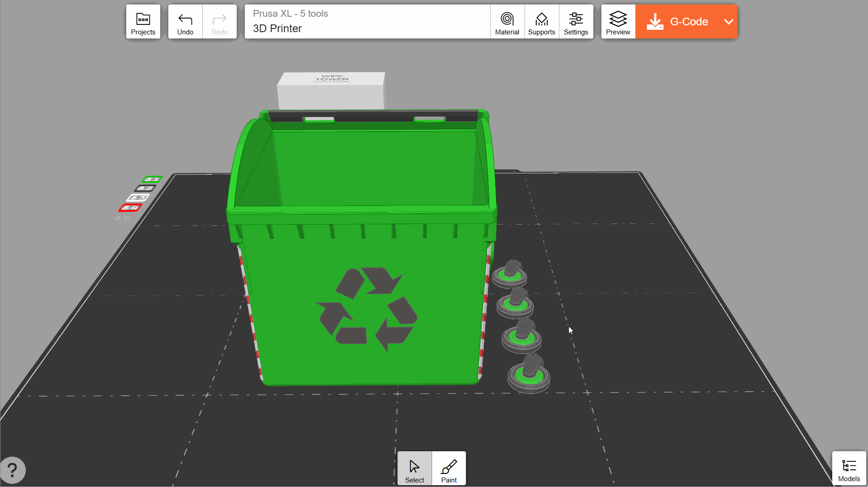This screenshot has height=487, width=868.
Task: Export the G-Code file
Action: coord(679,22)
